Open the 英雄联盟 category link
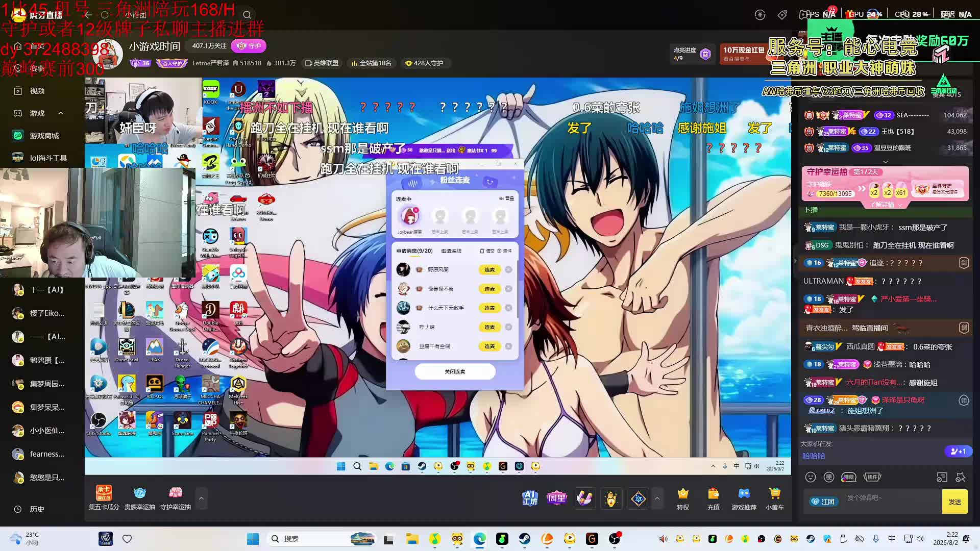The height and width of the screenshot is (551, 980). tap(322, 63)
